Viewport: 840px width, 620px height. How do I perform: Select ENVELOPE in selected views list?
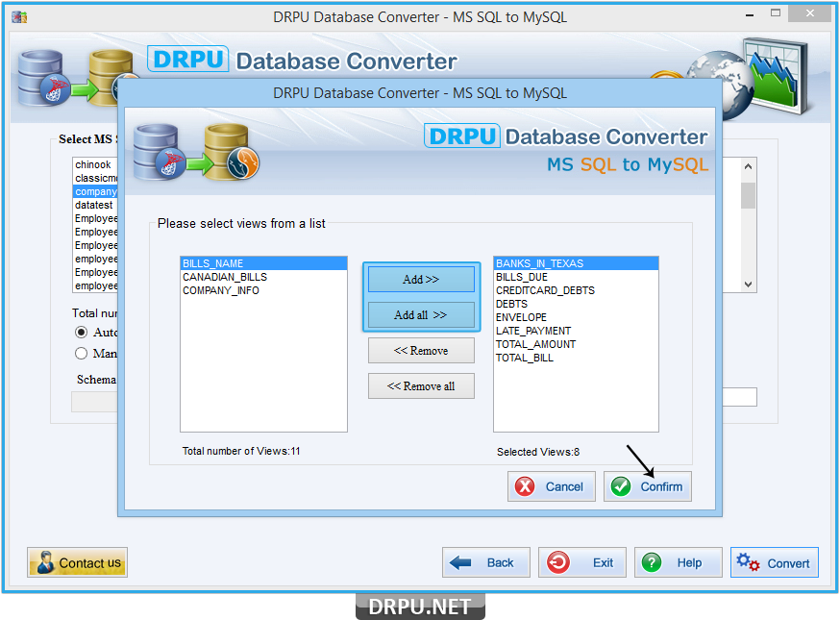coord(576,317)
